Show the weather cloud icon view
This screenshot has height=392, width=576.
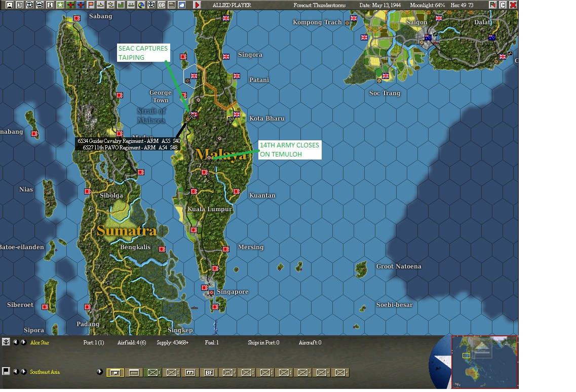181,5
